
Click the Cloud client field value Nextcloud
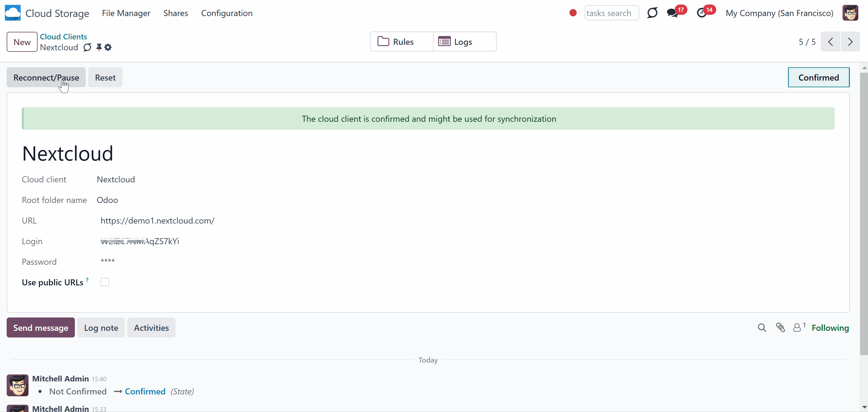point(116,179)
